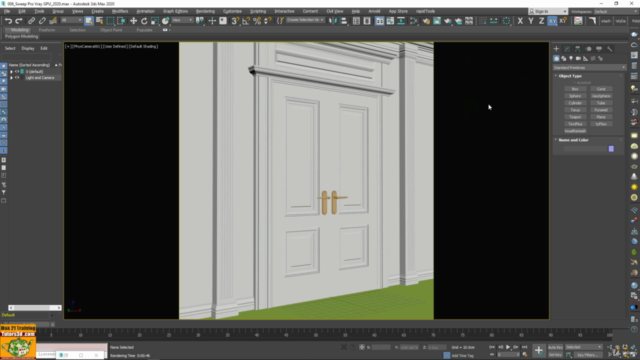The image size is (640, 360).
Task: Open the Hierarchy panel tab
Action: (578, 49)
